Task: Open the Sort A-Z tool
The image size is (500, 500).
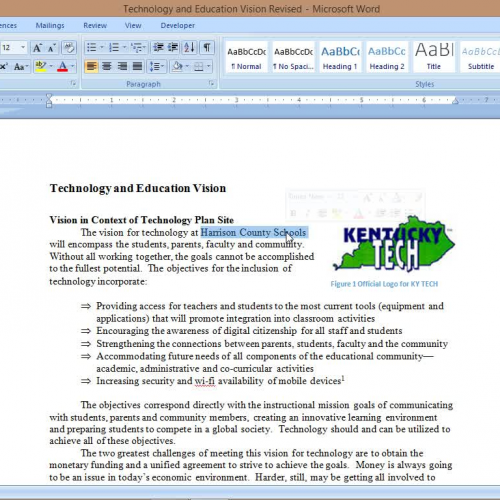Action: pos(189,48)
